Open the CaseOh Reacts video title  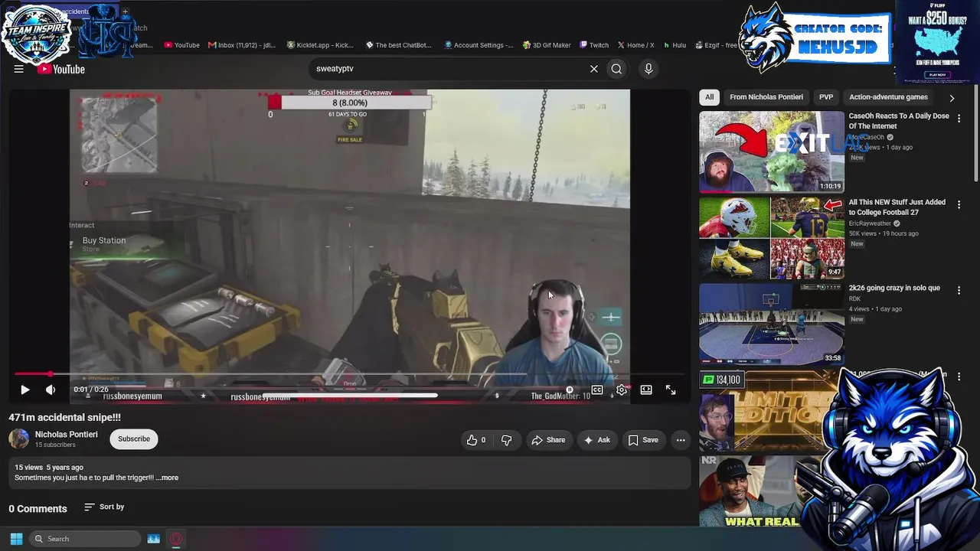click(899, 121)
